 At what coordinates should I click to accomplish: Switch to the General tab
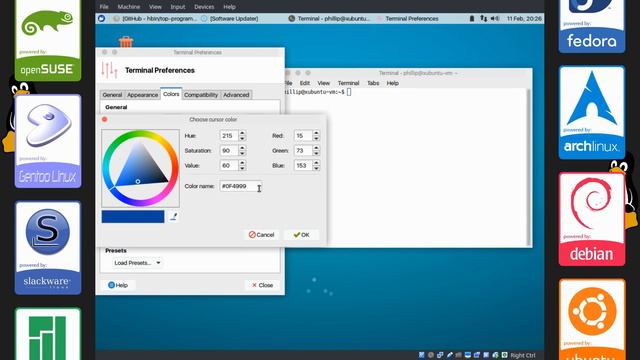(x=112, y=95)
